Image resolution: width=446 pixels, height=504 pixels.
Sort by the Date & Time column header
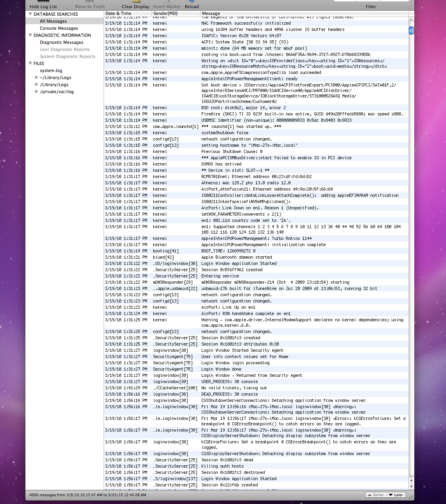[x=128, y=13]
